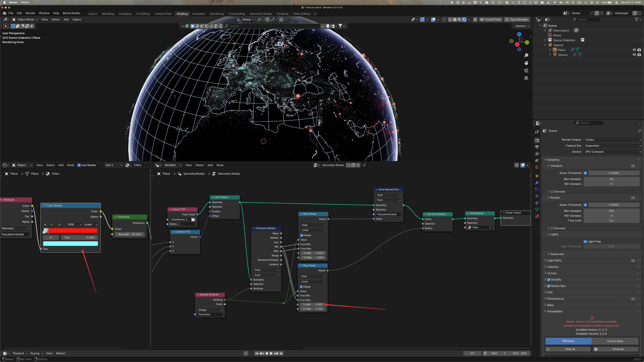
Task: Open Color Ramp interpolation Linear dropdown
Action: pos(90,224)
